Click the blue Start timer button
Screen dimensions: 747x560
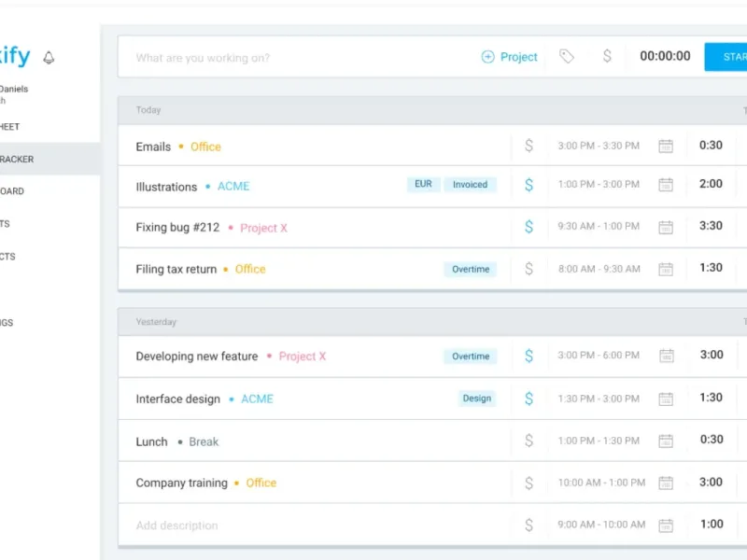pyautogui.click(x=727, y=57)
